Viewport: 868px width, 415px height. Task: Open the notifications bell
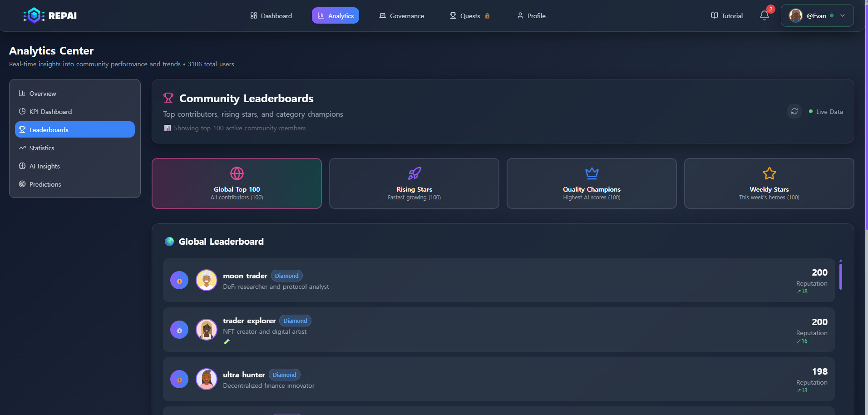click(764, 15)
